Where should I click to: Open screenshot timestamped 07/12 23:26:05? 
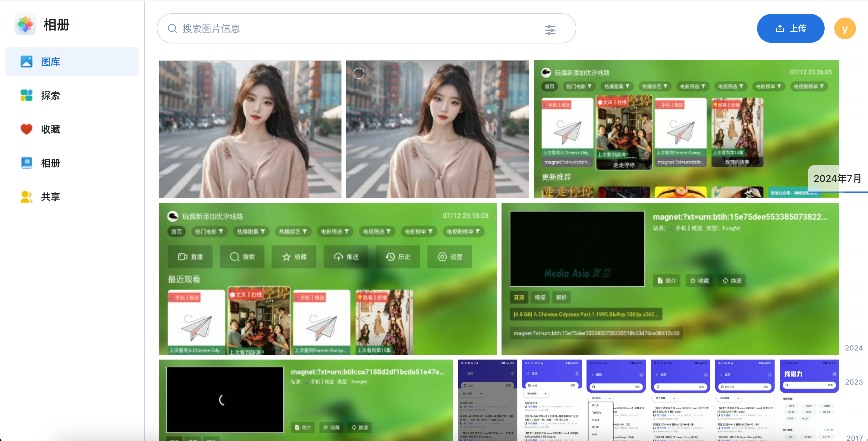(x=686, y=129)
